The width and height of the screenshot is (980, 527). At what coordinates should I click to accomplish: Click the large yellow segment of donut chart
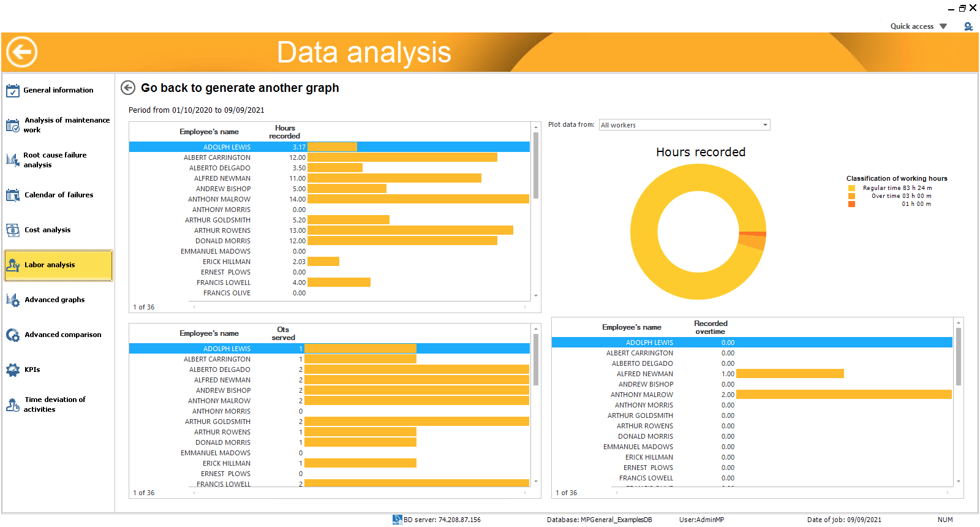click(644, 232)
